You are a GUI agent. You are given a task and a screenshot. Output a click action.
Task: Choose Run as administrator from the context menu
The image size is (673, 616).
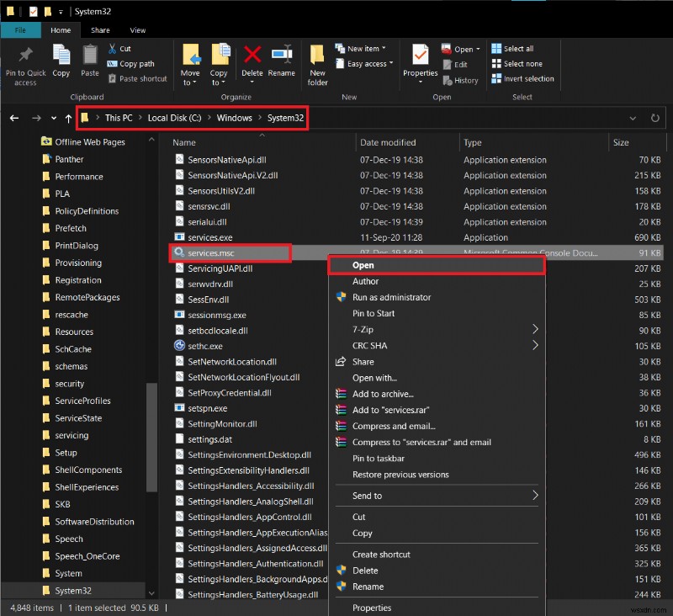pos(390,297)
